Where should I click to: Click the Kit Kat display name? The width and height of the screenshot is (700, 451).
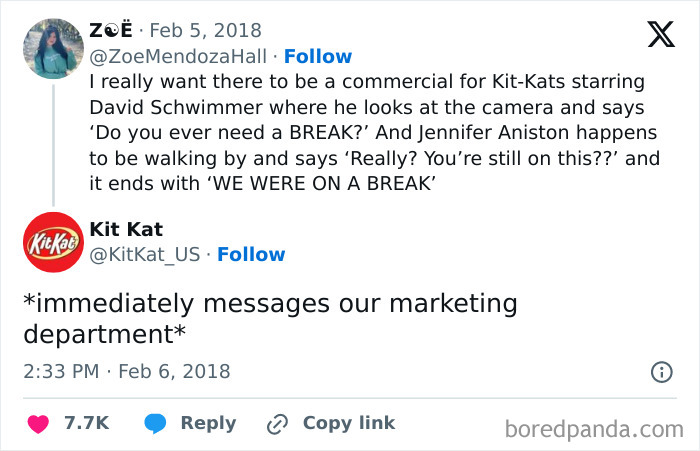coord(125,229)
